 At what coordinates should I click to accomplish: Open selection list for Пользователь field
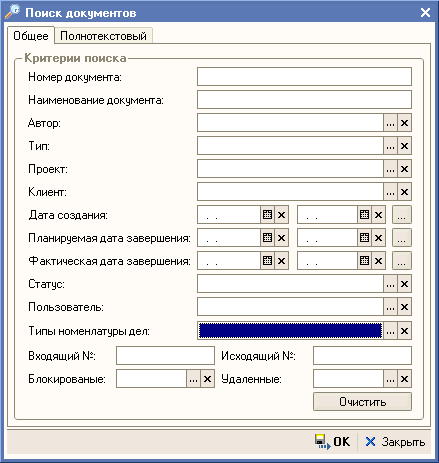click(390, 307)
